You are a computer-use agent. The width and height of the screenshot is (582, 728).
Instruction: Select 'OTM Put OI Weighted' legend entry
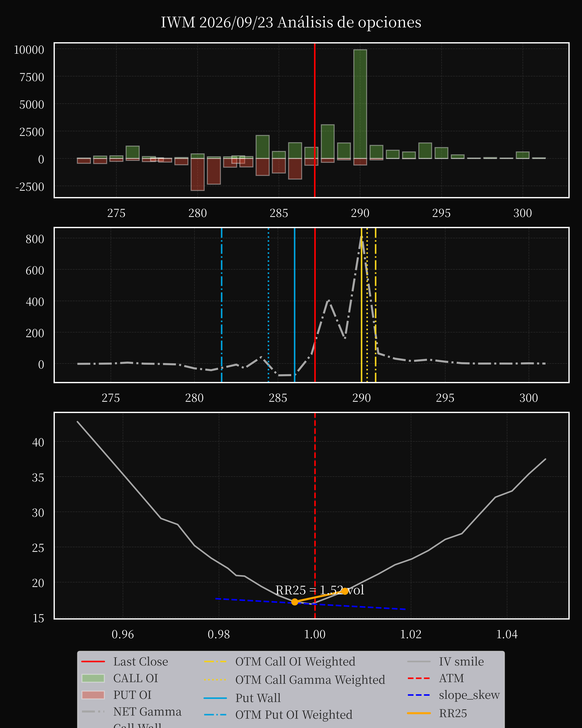[x=278, y=715]
